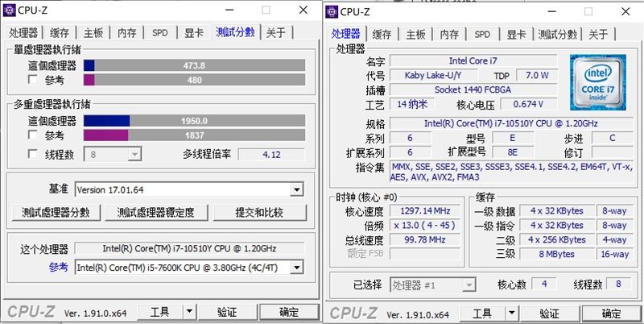The height and width of the screenshot is (324, 644).
Task: Click multi thread score bar showing 1950.0
Action: (195, 121)
